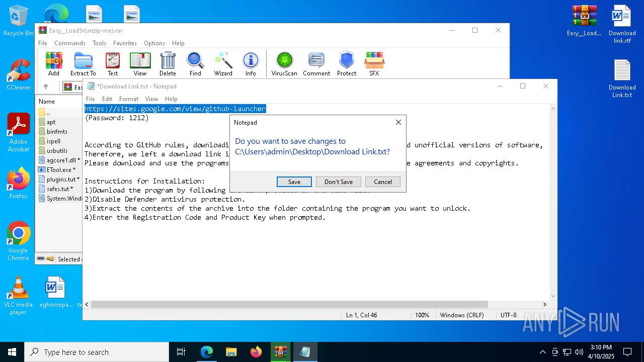Go up one folder in WinRAR
644x362 pixels.
click(x=45, y=87)
